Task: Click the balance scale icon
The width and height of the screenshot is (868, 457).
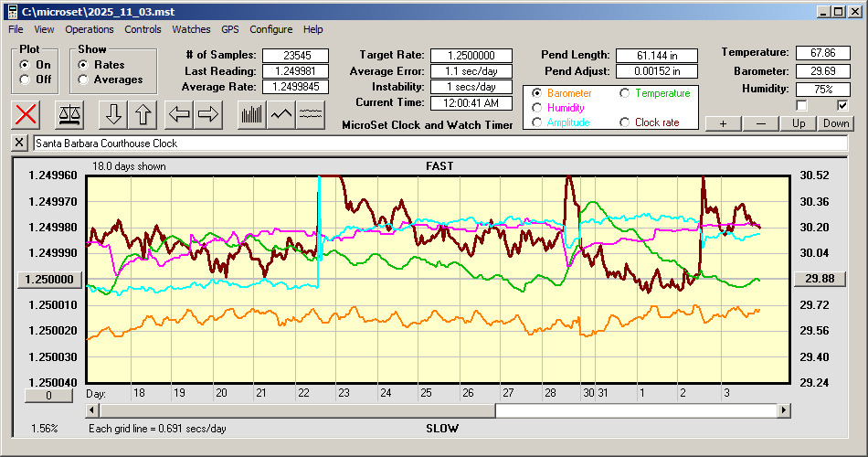Action: click(x=69, y=114)
